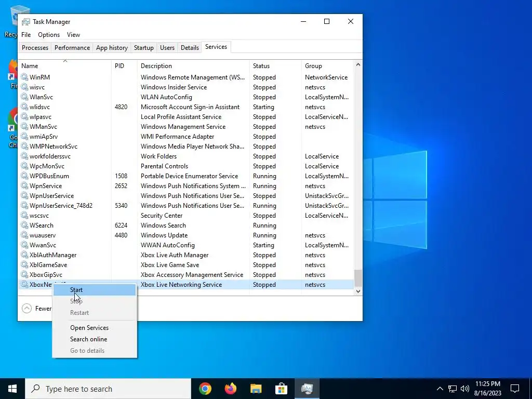Click gear icon beside wisvc service
The width and height of the screenshot is (532, 399).
click(24, 87)
